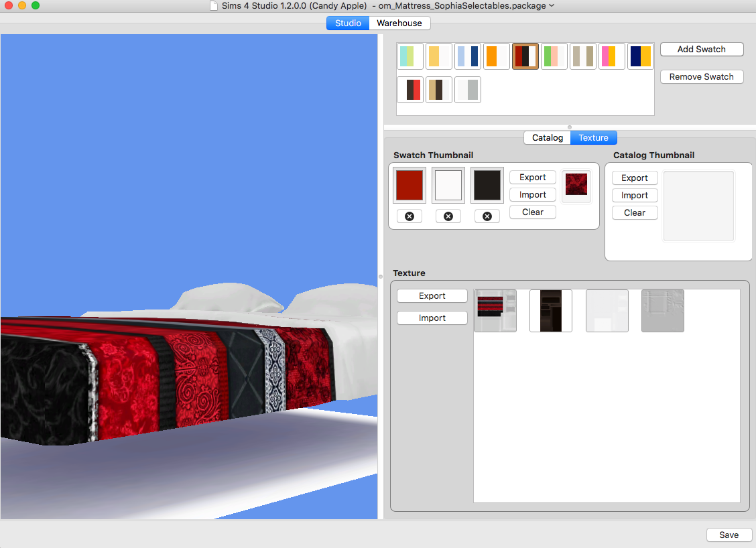Switch to the Warehouse tab
Image resolution: width=756 pixels, height=548 pixels.
(399, 23)
